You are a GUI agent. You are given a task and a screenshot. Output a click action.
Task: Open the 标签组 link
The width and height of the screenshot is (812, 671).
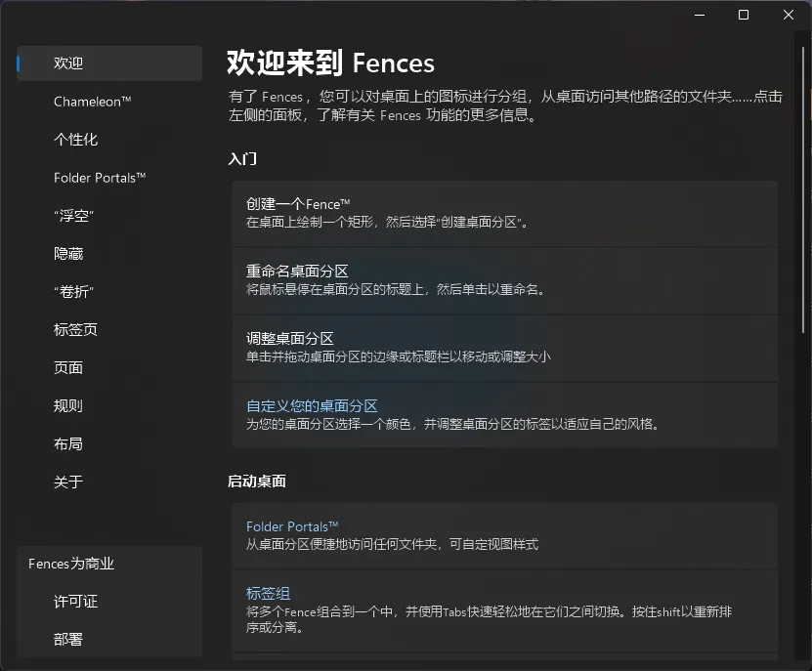[x=268, y=593]
